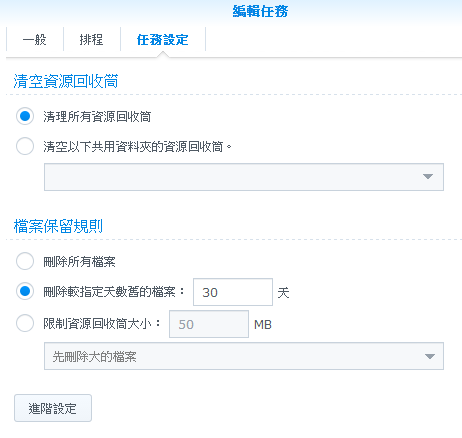The height and width of the screenshot is (438, 462).
Task: Click the size field showing 50 MB
Action: pyautogui.click(x=209, y=324)
